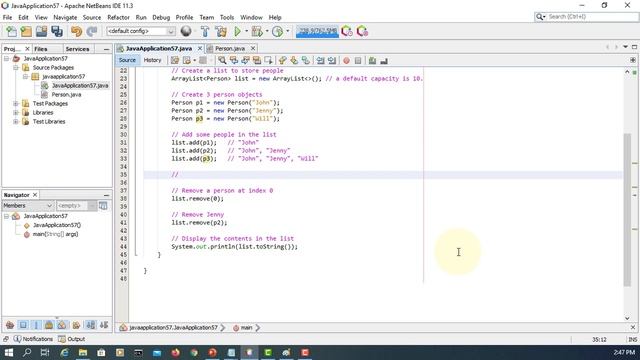This screenshot has width=640, height=360.
Task: Switch to the Files panel tab
Action: coord(41,49)
